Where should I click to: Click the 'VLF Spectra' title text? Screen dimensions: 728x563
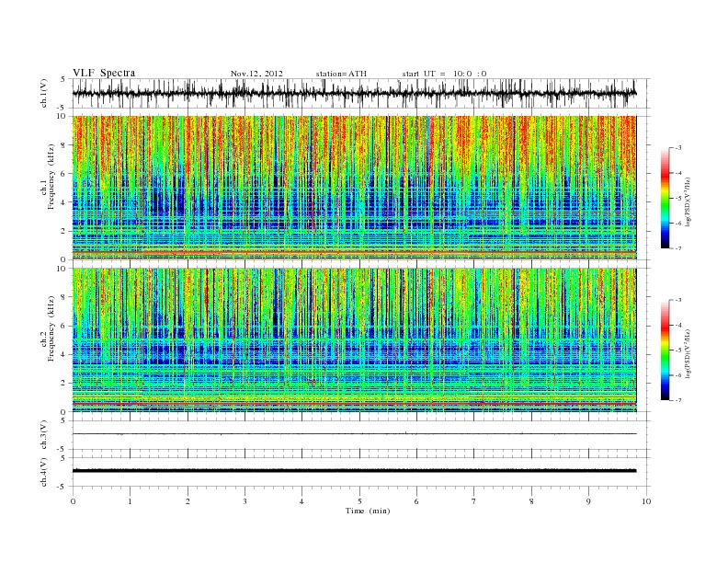(104, 73)
